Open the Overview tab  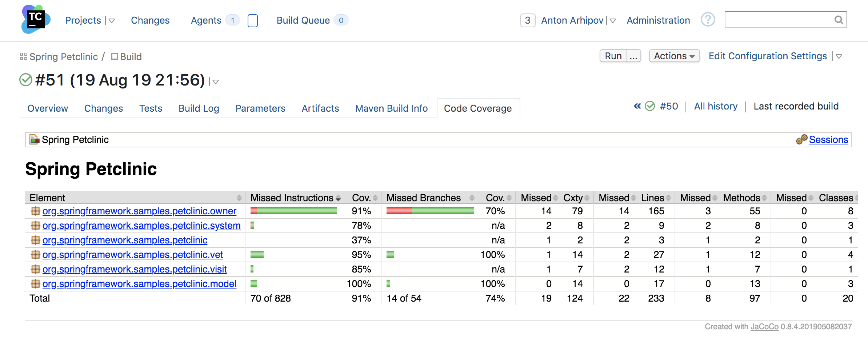click(48, 108)
